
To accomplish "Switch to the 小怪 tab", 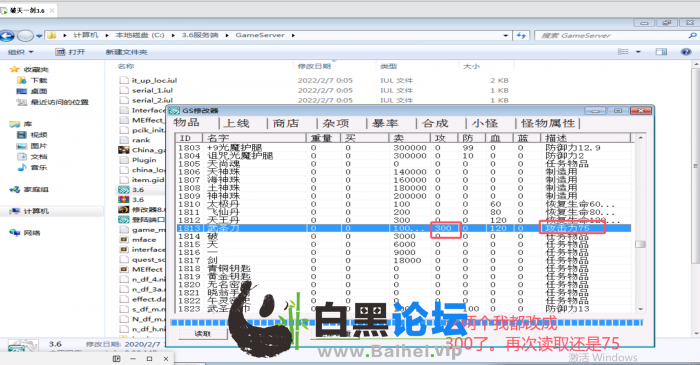I will [x=484, y=123].
